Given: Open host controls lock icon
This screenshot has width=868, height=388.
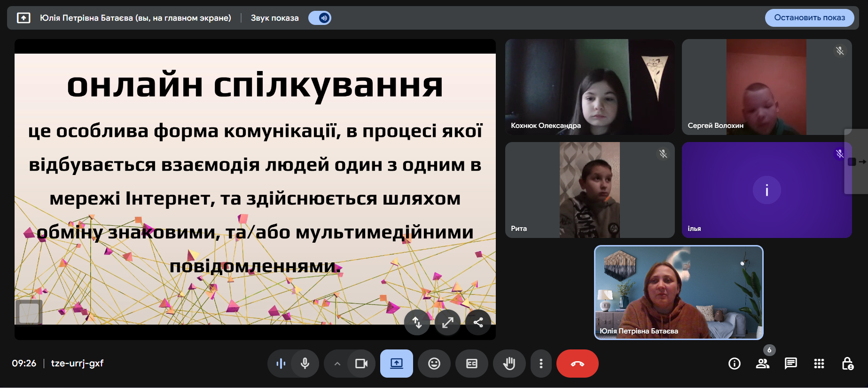Looking at the screenshot, I should 847,364.
